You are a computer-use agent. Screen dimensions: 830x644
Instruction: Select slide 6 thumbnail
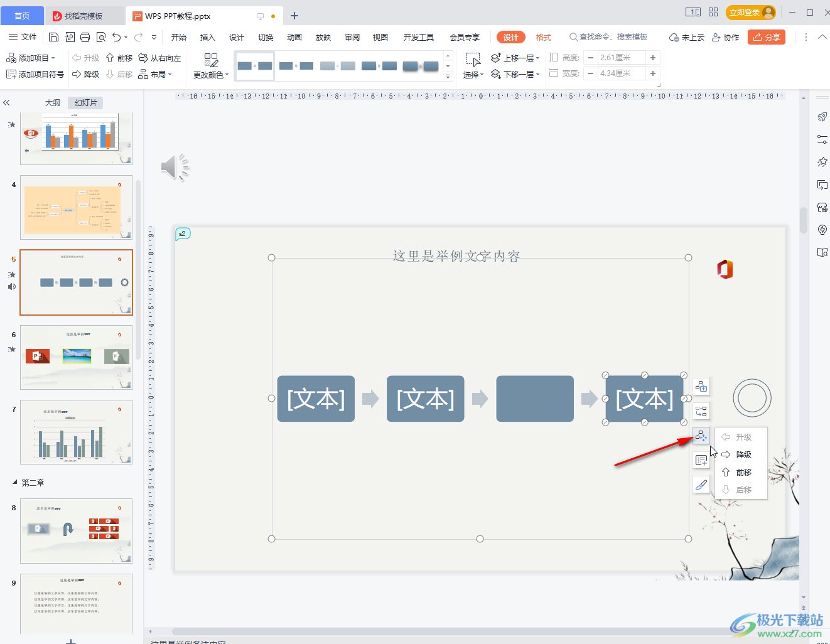[x=76, y=357]
